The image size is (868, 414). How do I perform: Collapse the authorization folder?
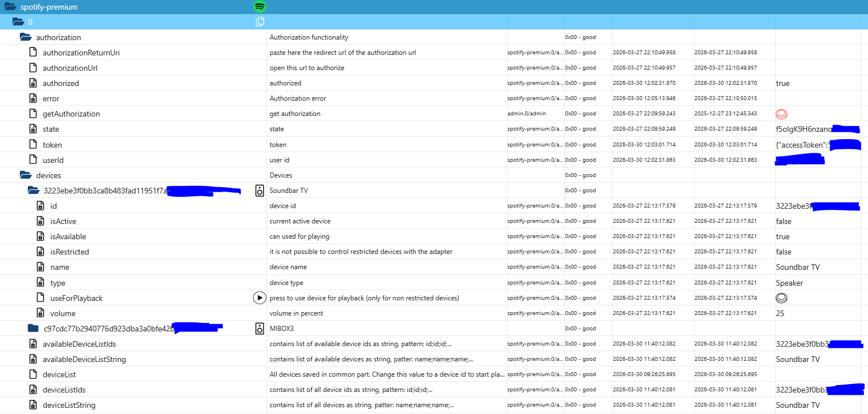(x=25, y=37)
